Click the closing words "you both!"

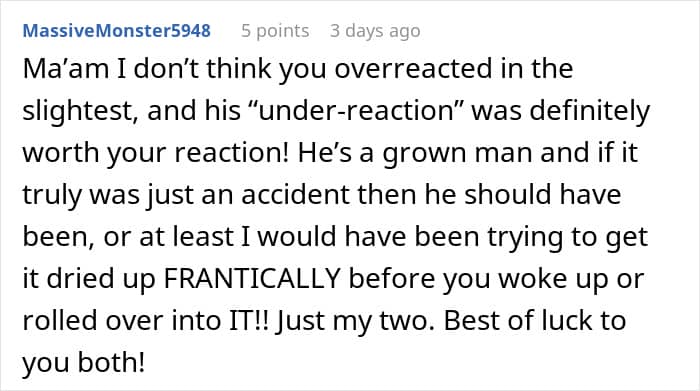tap(84, 363)
